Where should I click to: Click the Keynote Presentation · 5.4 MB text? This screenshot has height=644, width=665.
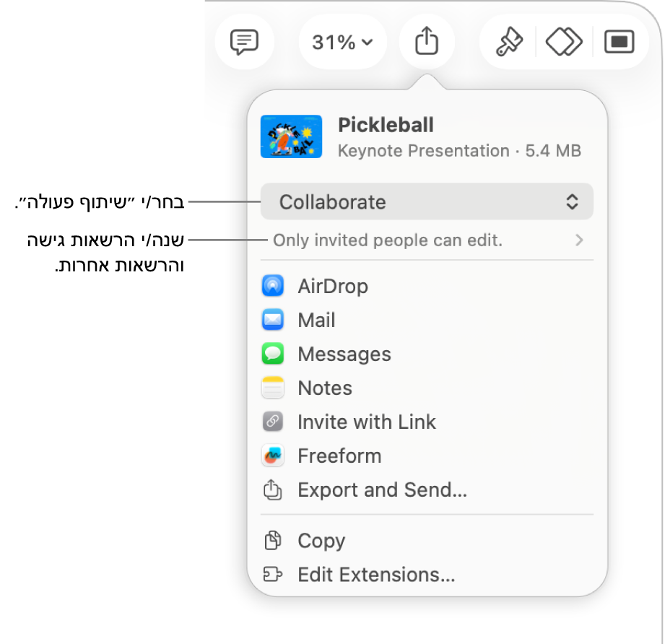point(459,151)
